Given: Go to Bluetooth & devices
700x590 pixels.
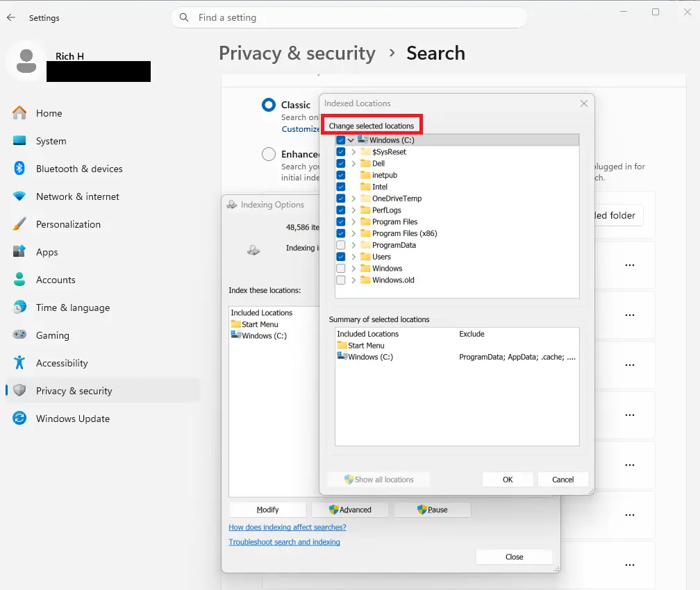Looking at the screenshot, I should 103,169.
